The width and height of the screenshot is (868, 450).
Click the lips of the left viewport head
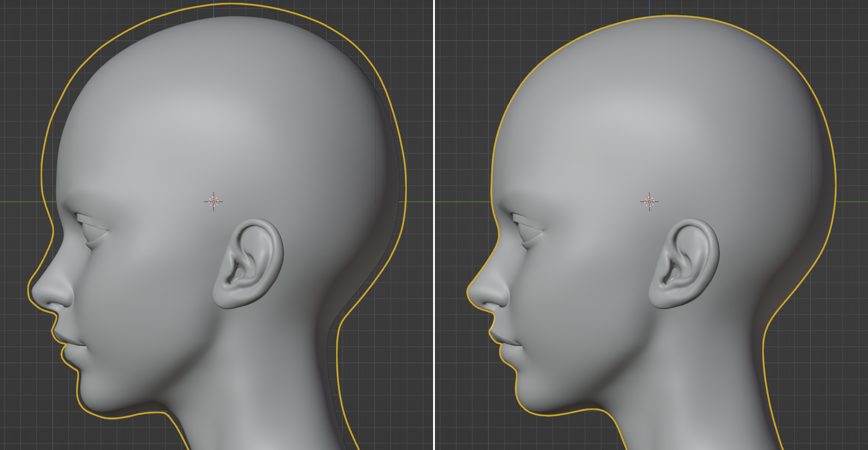click(69, 345)
